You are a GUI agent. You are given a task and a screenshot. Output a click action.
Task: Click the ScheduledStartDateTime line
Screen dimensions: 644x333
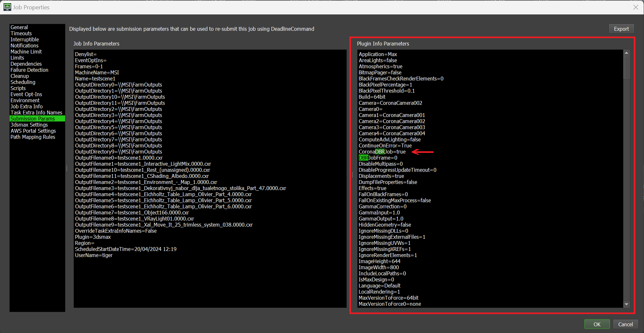tap(126, 249)
